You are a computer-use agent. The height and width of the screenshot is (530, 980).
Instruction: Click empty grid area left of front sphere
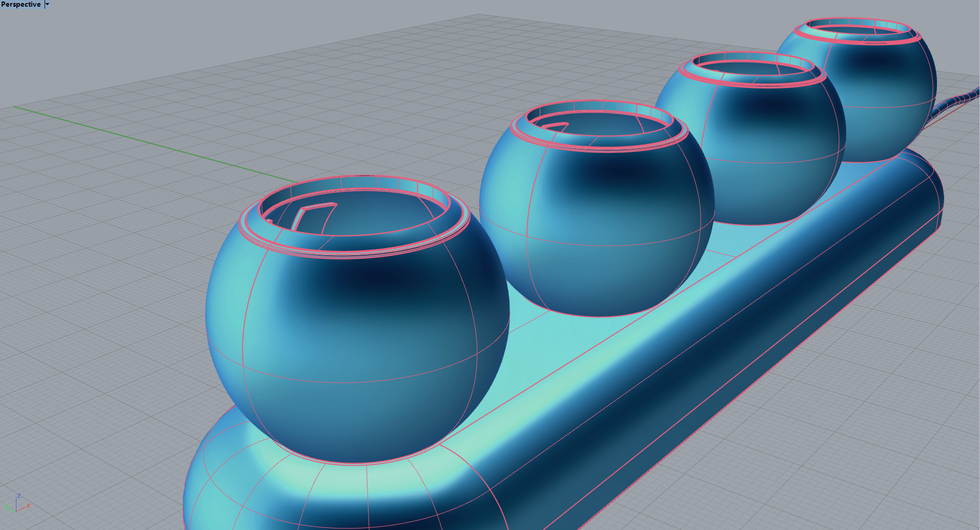click(x=102, y=307)
